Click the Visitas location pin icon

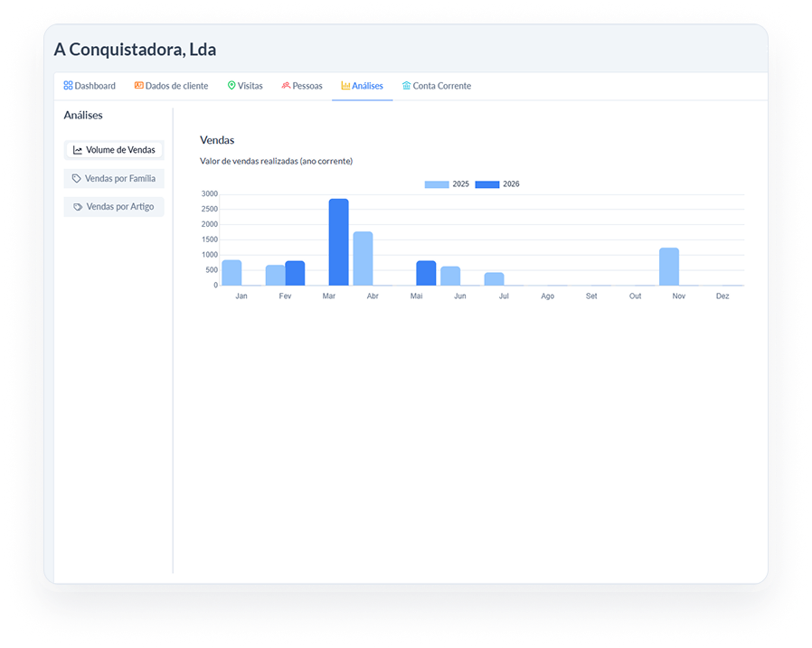tap(231, 85)
